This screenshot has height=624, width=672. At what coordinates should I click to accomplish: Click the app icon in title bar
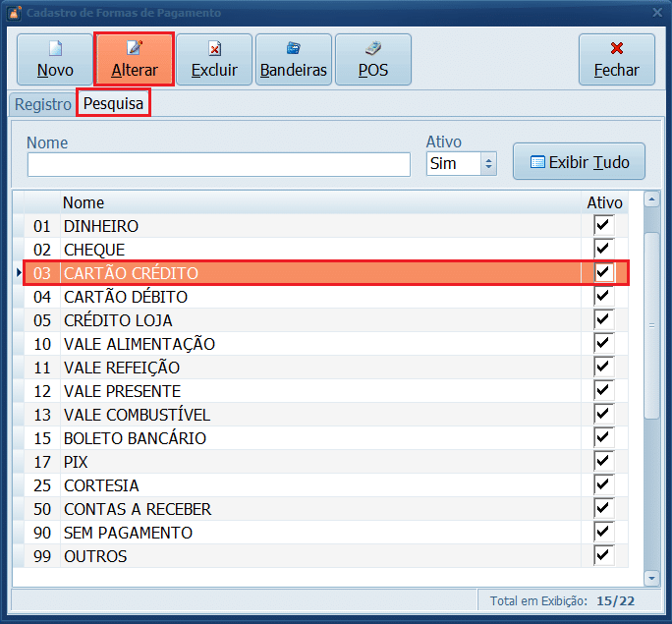[14, 13]
